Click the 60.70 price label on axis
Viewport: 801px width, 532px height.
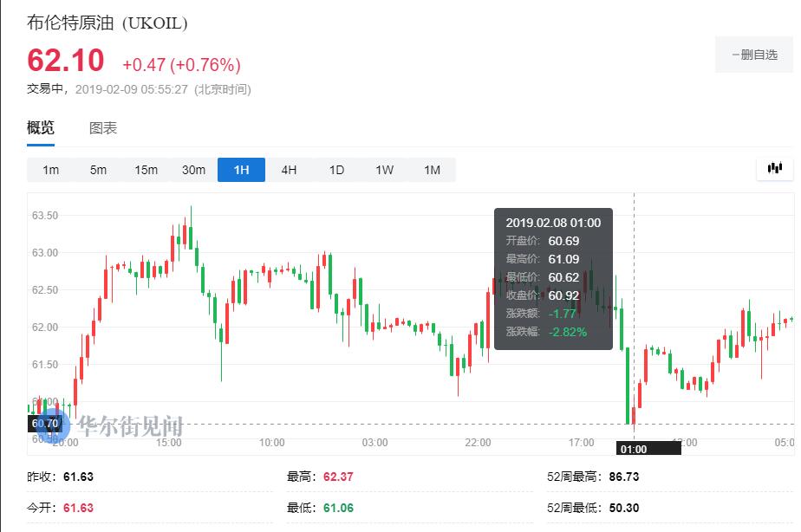click(44, 424)
